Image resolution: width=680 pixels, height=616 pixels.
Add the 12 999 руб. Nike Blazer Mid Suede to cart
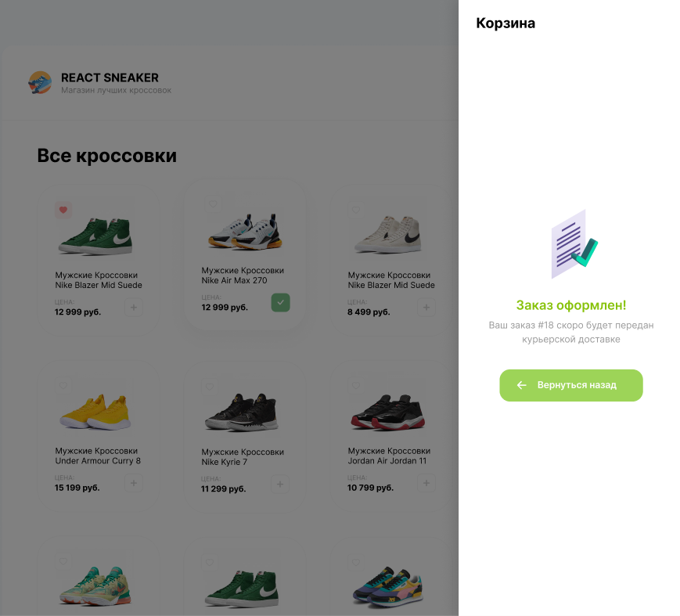[134, 307]
